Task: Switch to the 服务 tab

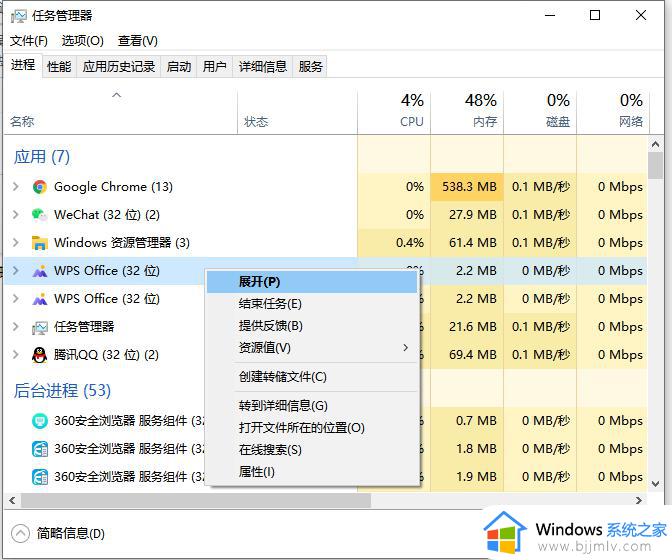Action: [x=310, y=67]
